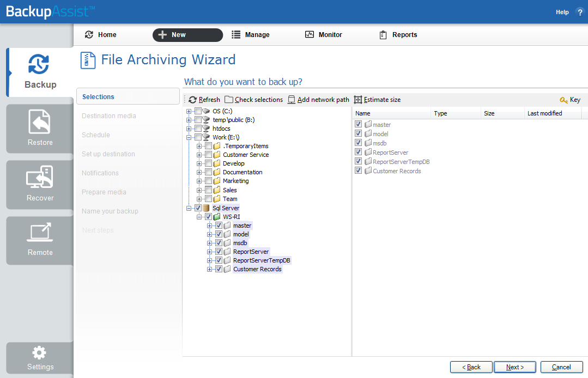Click the File Archiving Wizard zip icon
588x378 pixels.
[x=88, y=60]
